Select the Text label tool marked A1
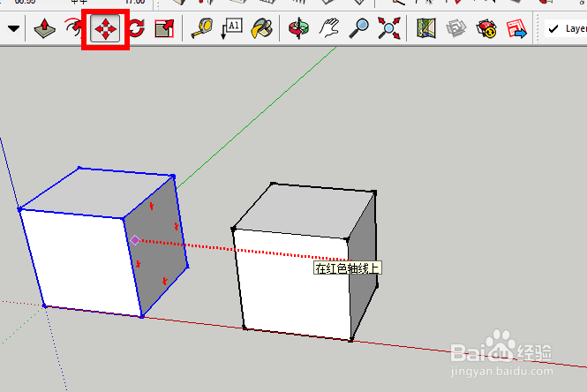 point(231,28)
